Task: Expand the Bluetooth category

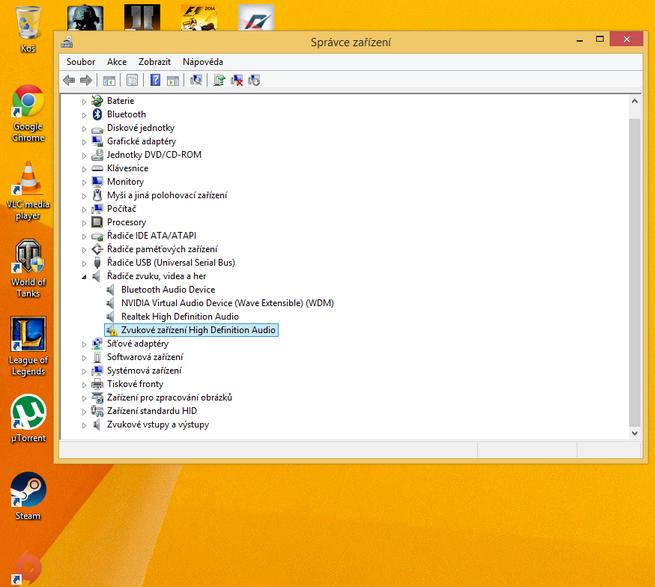Action: pyautogui.click(x=84, y=115)
